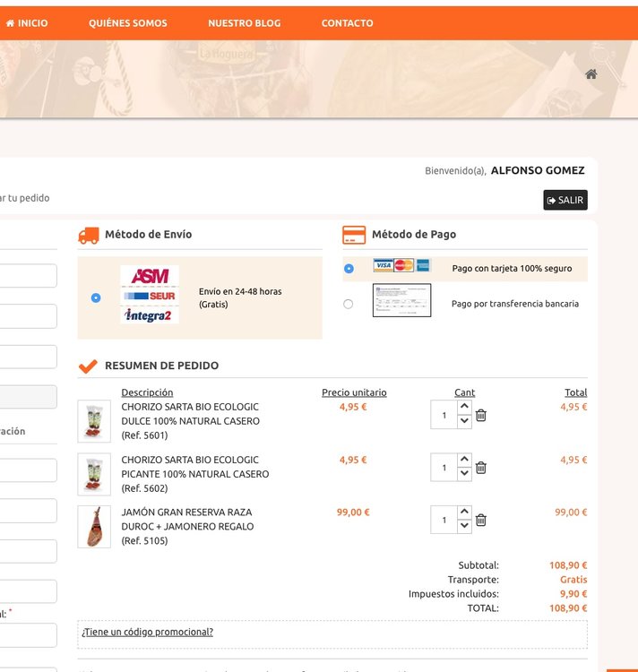
Task: Open CHORIZO DULCE product thumbnail
Action: (x=94, y=421)
